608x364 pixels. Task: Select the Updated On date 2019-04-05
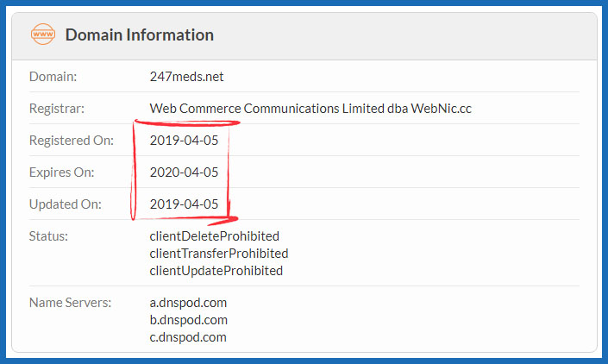pos(184,204)
